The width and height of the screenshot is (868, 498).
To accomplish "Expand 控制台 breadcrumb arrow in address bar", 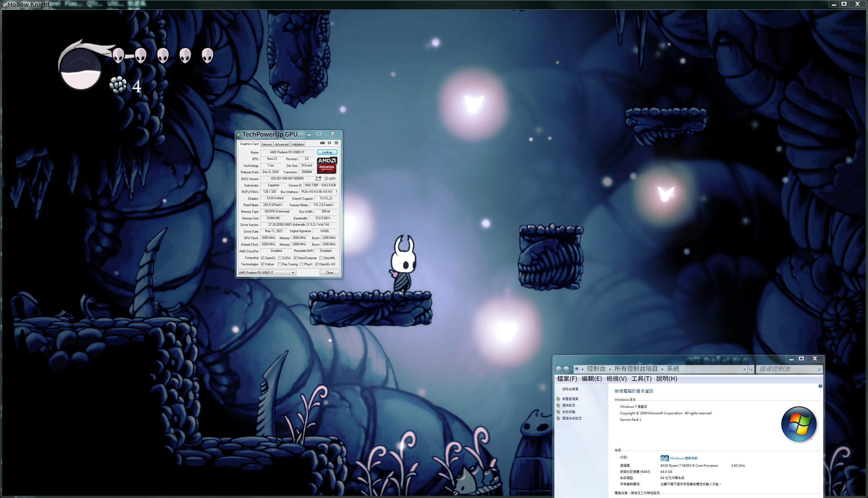I will tap(610, 369).
